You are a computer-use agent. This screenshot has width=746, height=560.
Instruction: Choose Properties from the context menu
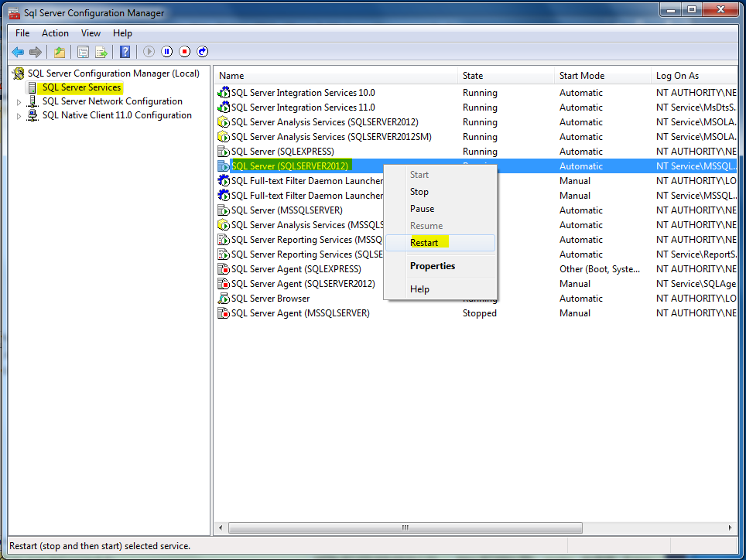click(x=440, y=266)
